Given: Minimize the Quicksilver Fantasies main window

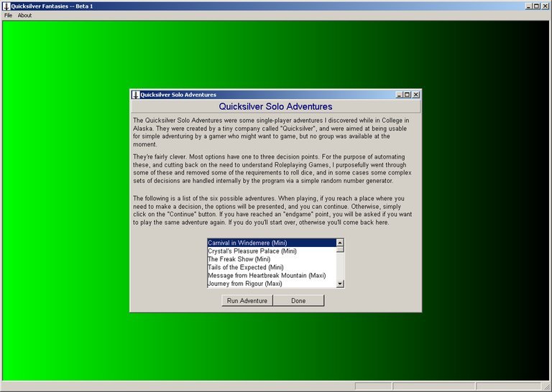Looking at the screenshot, I should click(529, 6).
